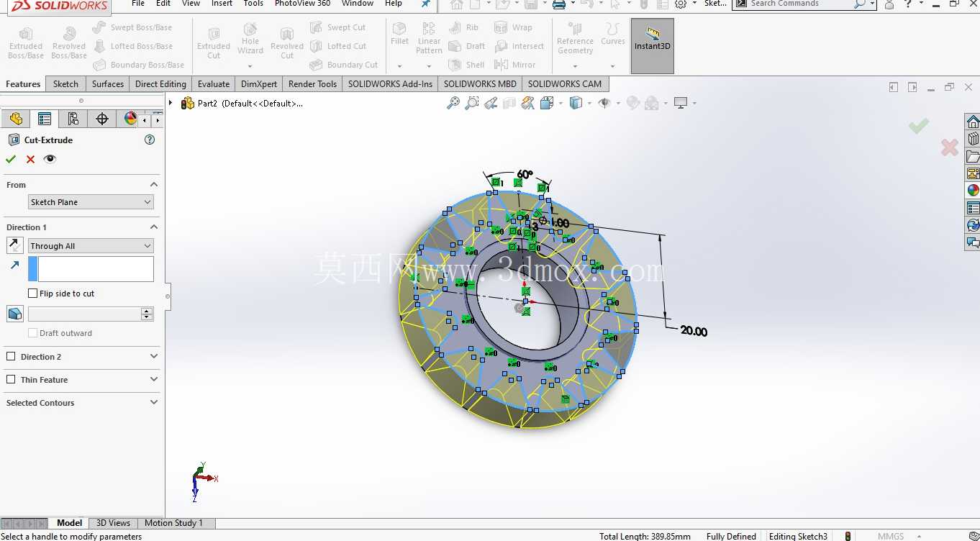Expand the Part2 tree node arrow
The width and height of the screenshot is (980, 541).
click(x=171, y=103)
